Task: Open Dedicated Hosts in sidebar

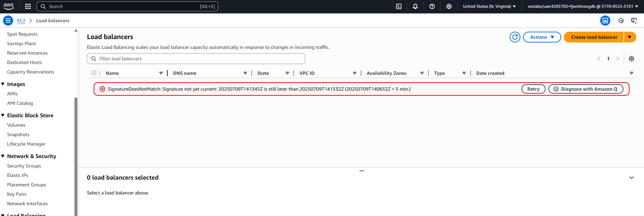Action: [24, 62]
